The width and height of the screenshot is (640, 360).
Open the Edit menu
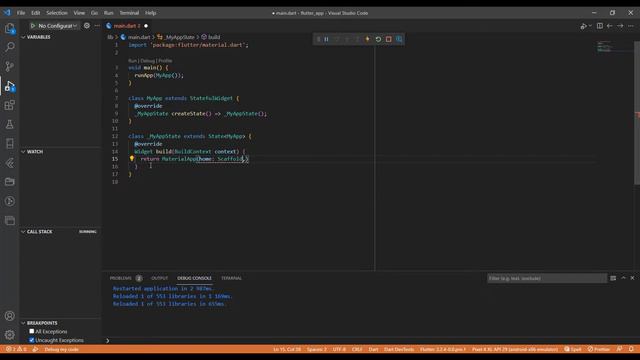coord(36,13)
